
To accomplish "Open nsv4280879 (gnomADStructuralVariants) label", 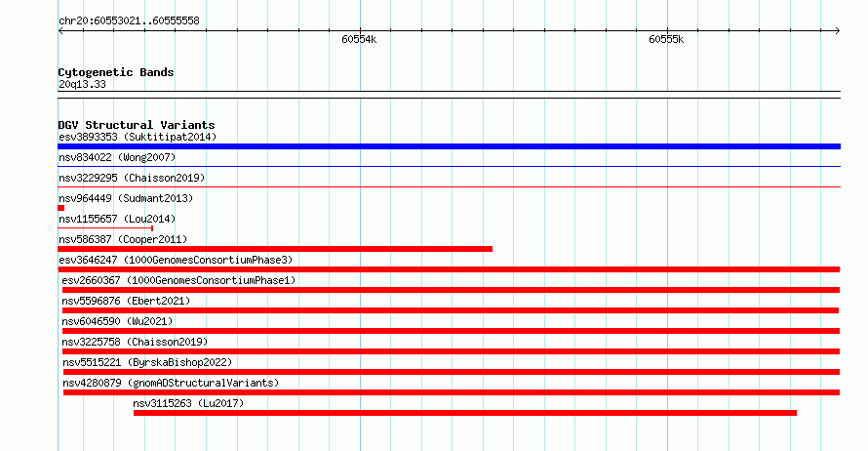I will pyautogui.click(x=171, y=383).
